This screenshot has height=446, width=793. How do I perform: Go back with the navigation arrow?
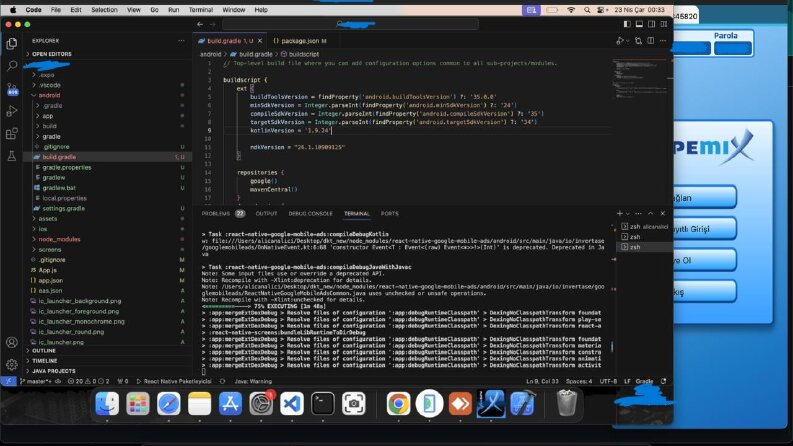pyautogui.click(x=200, y=24)
